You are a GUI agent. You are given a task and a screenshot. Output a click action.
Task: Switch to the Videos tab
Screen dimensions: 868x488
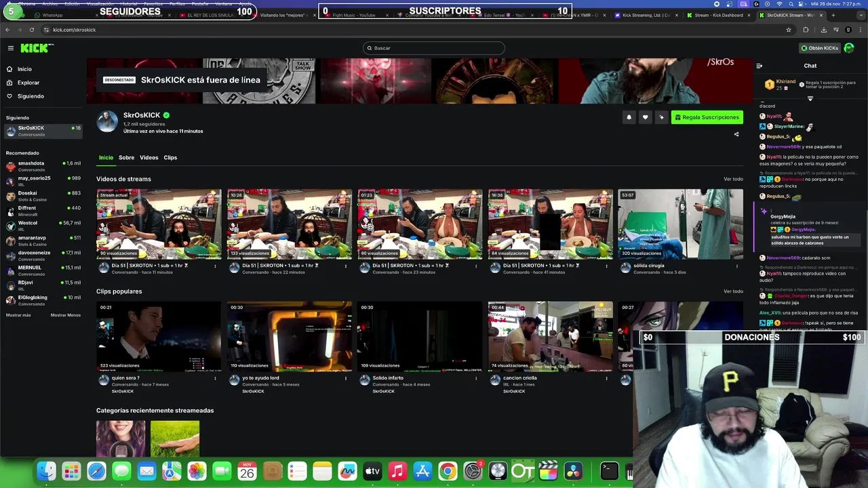[x=149, y=158]
